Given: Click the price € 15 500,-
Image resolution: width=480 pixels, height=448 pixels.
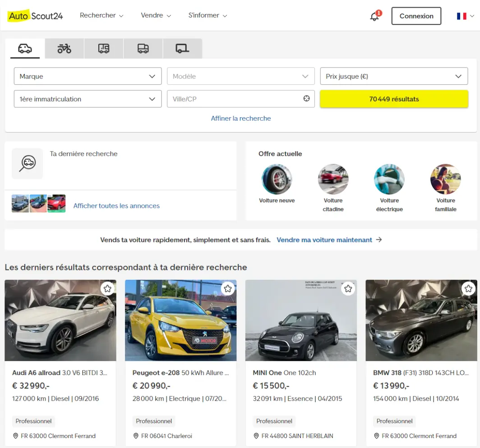Looking at the screenshot, I should (x=271, y=386).
